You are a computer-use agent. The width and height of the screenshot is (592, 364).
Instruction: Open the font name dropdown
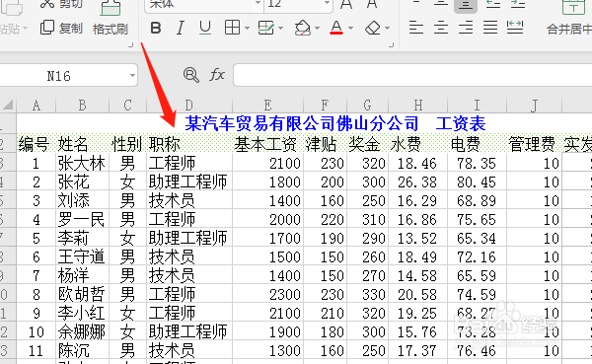[259, 3]
